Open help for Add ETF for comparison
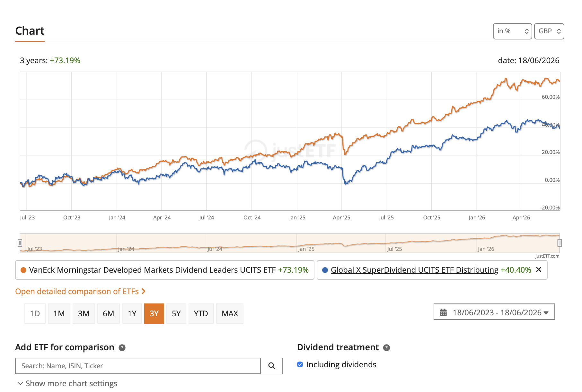This screenshot has height=392, width=582. (122, 348)
